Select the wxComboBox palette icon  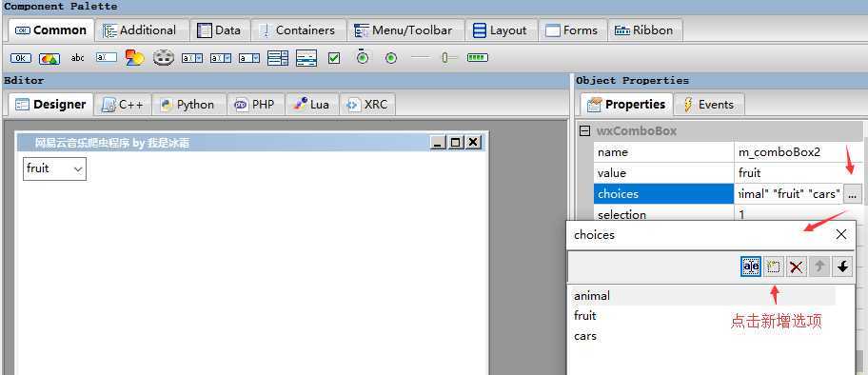[x=192, y=58]
